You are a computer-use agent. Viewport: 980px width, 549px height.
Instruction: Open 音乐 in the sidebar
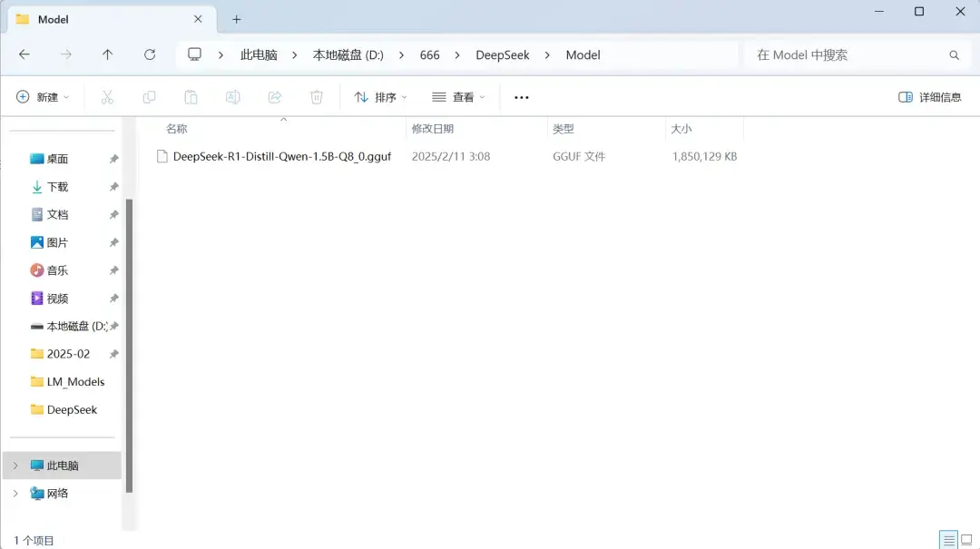point(57,270)
